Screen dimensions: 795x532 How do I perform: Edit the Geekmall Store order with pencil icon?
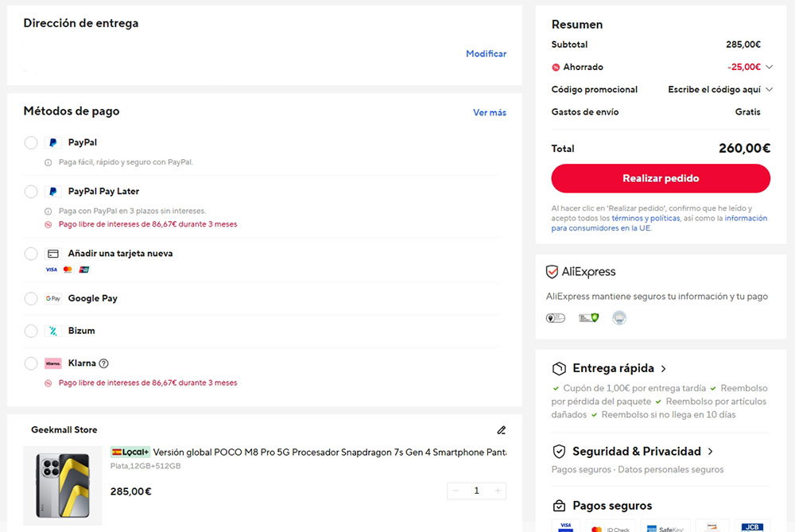click(x=501, y=430)
